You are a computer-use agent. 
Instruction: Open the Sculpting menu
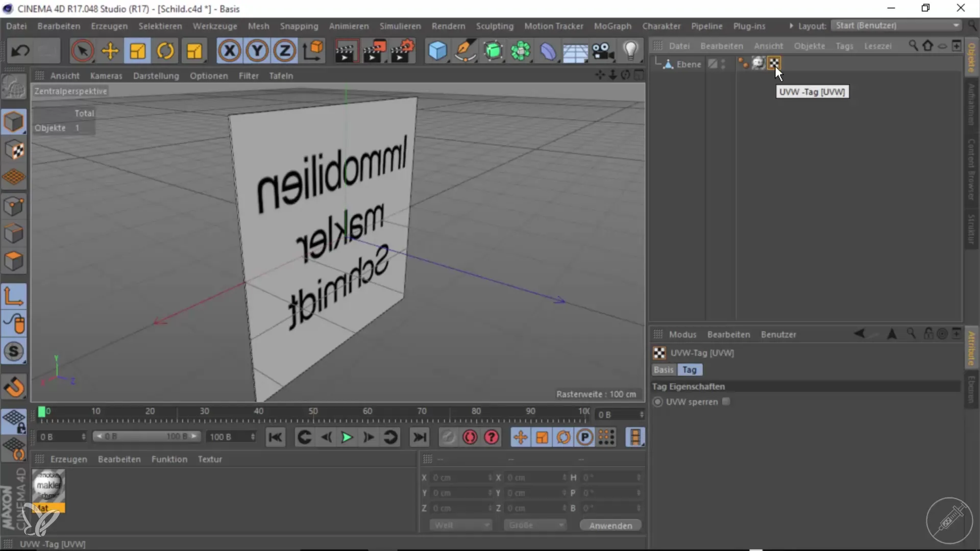pyautogui.click(x=495, y=26)
